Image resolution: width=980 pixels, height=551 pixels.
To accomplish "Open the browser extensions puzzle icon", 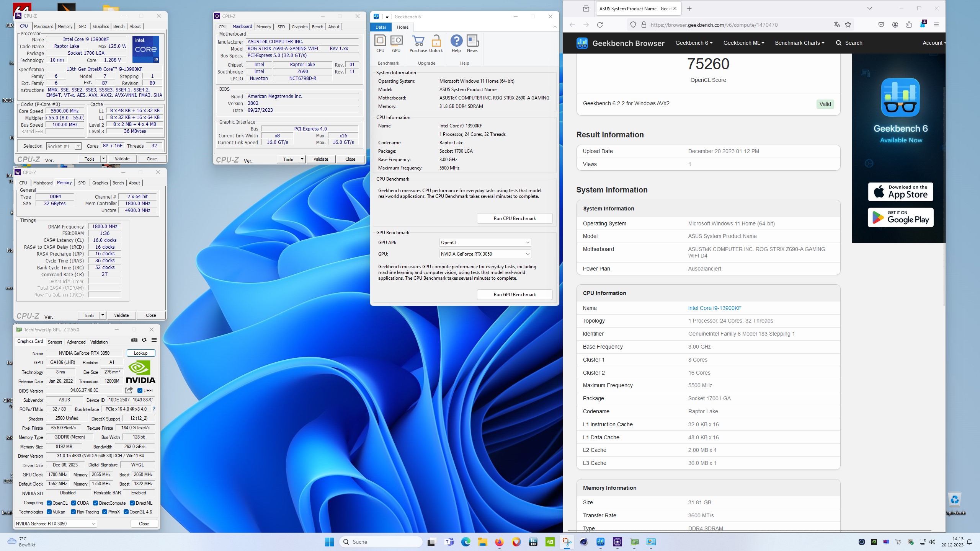I will [909, 25].
